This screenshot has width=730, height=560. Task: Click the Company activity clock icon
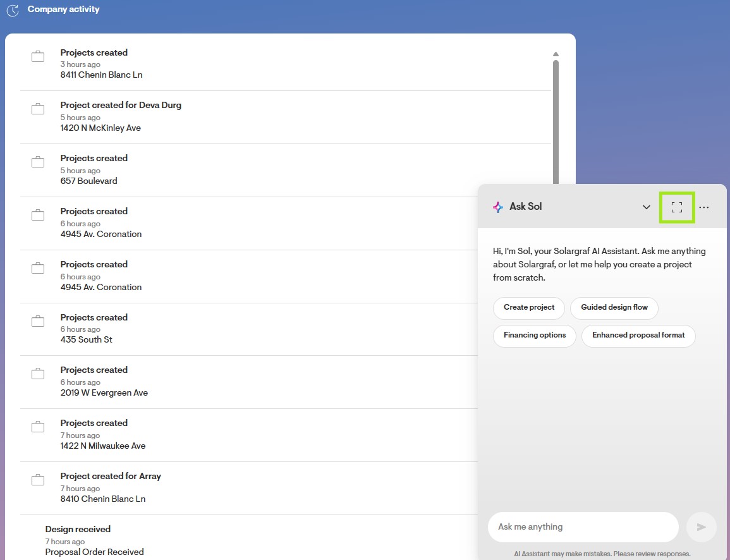coord(13,10)
